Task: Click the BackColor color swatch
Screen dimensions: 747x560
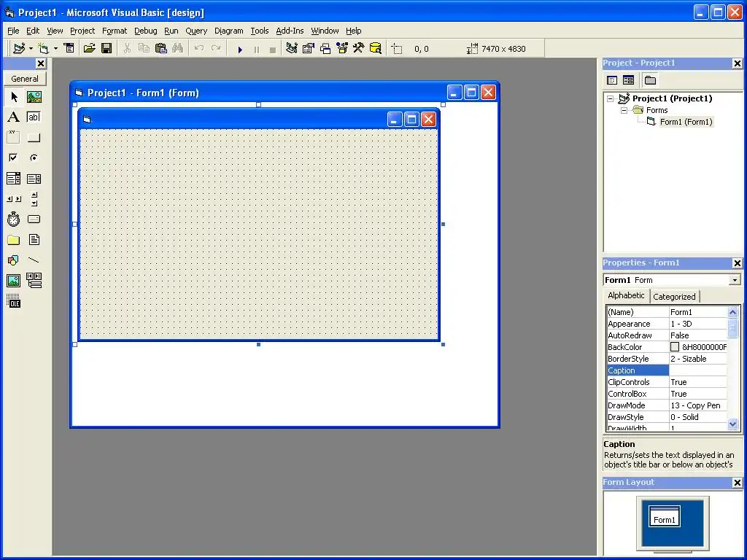Action: (x=675, y=347)
